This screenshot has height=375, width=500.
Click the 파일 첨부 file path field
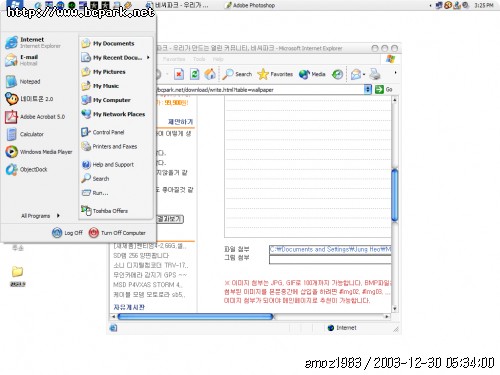click(x=330, y=249)
